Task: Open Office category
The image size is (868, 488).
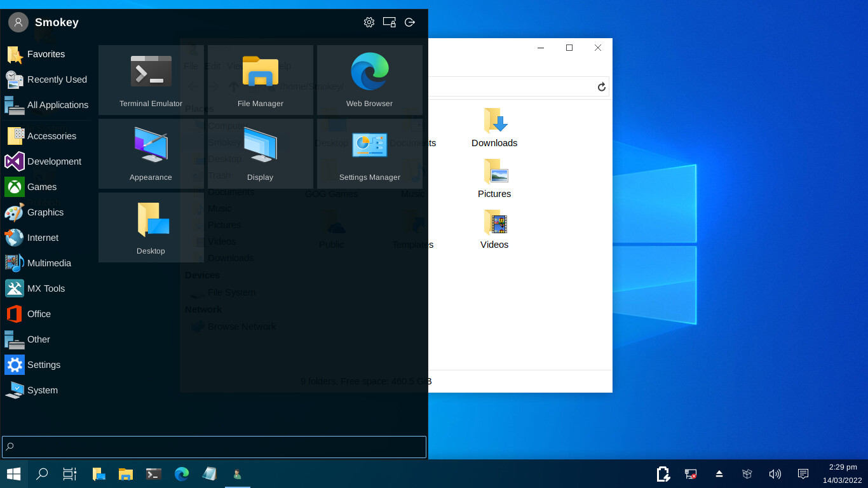Action: (48, 314)
